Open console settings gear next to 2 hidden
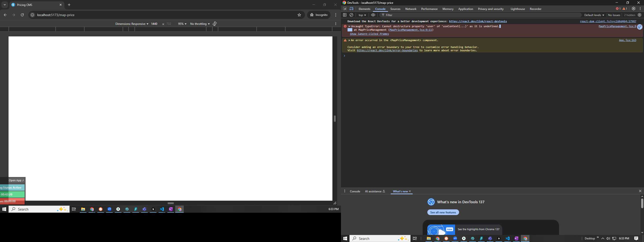The height and width of the screenshot is (242, 644). pos(640,15)
